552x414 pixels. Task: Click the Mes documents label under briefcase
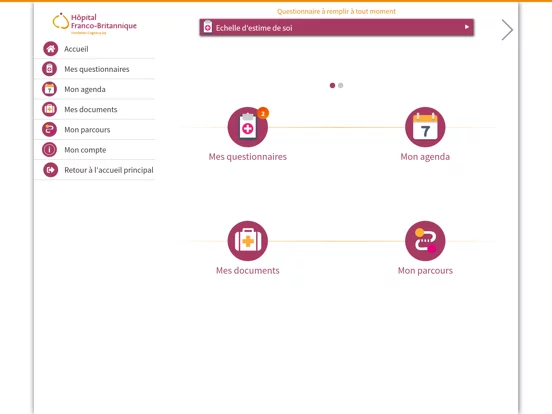click(x=248, y=270)
